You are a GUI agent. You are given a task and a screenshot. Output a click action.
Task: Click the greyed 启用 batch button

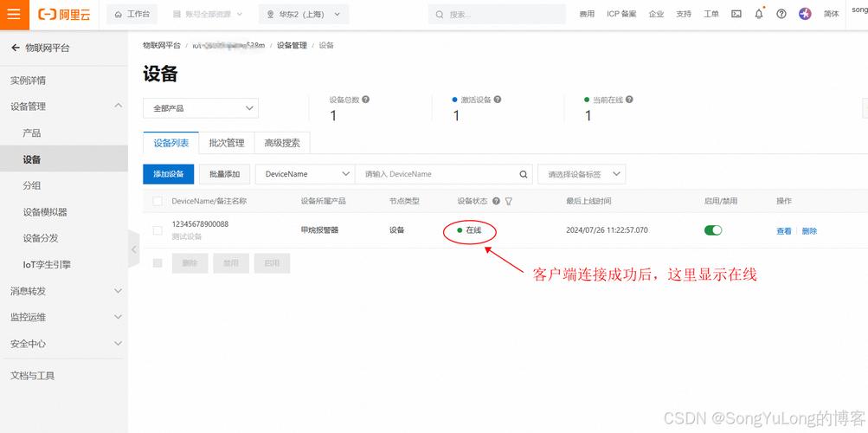click(272, 263)
